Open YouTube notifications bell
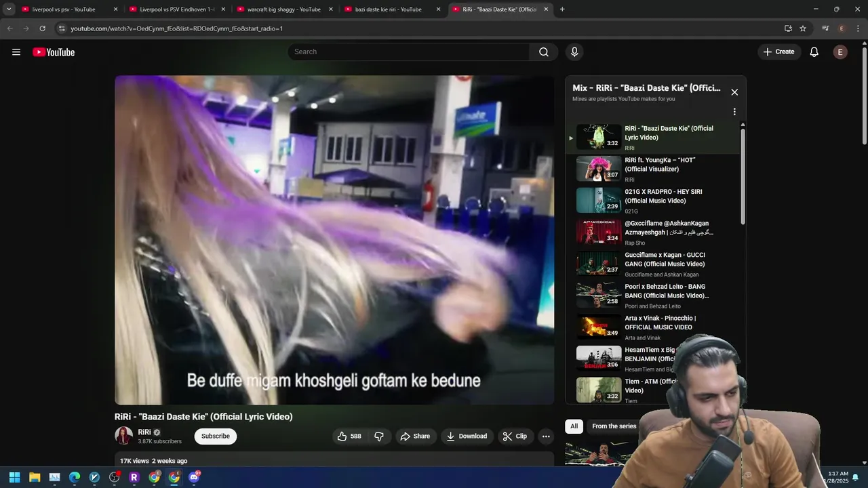Viewport: 868px width, 488px height. pos(814,52)
